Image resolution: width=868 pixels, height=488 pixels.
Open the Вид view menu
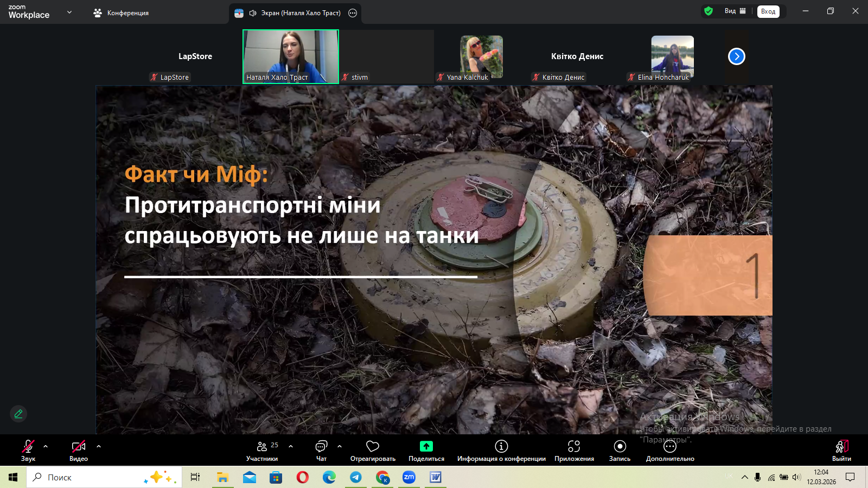pos(735,11)
